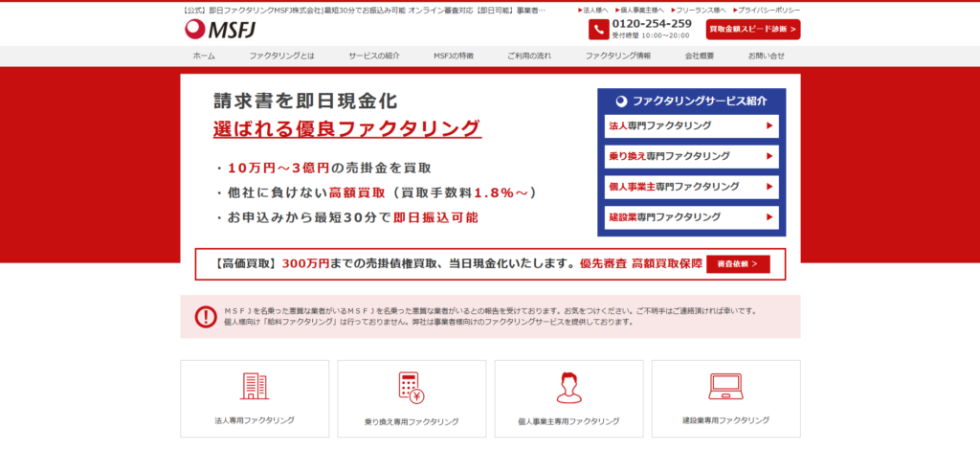Screen dimensions: 980x451
Task: Select サービスの紹介 in navigation bar
Action: [374, 56]
